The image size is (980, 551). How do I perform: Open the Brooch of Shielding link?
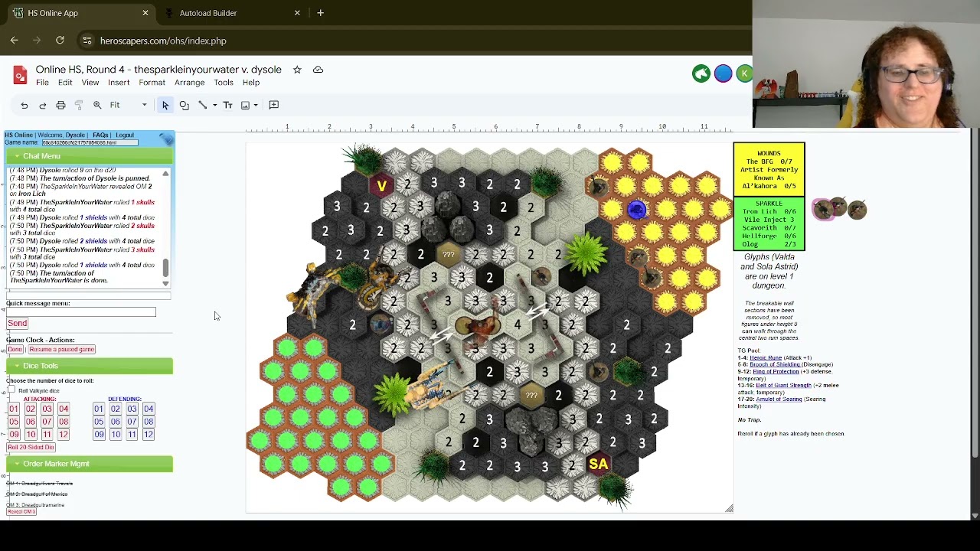(x=775, y=365)
